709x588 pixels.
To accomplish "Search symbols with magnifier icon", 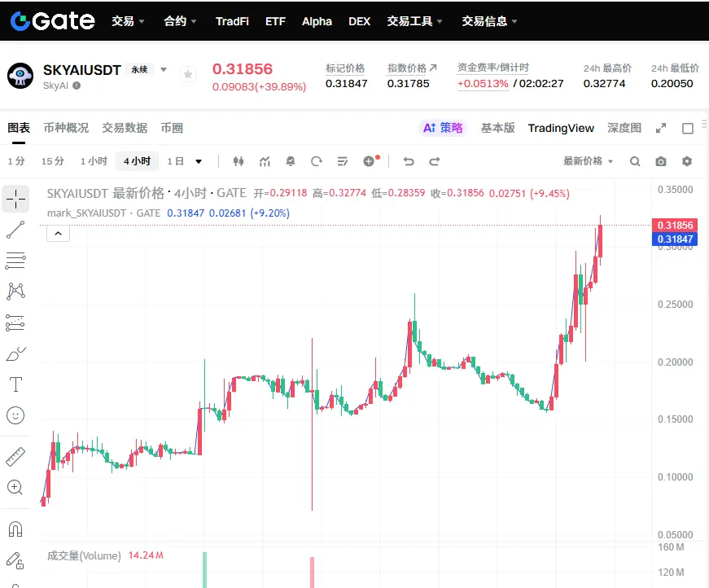I will pos(635,161).
